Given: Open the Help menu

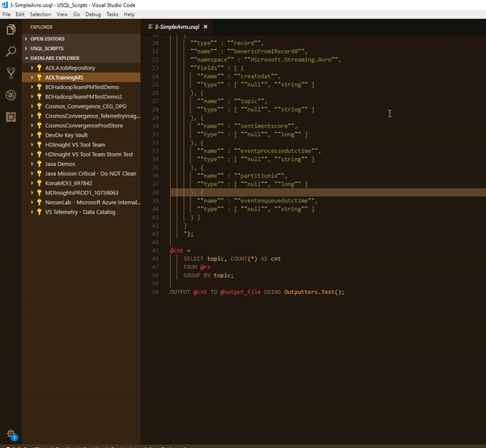Looking at the screenshot, I should pos(130,15).
